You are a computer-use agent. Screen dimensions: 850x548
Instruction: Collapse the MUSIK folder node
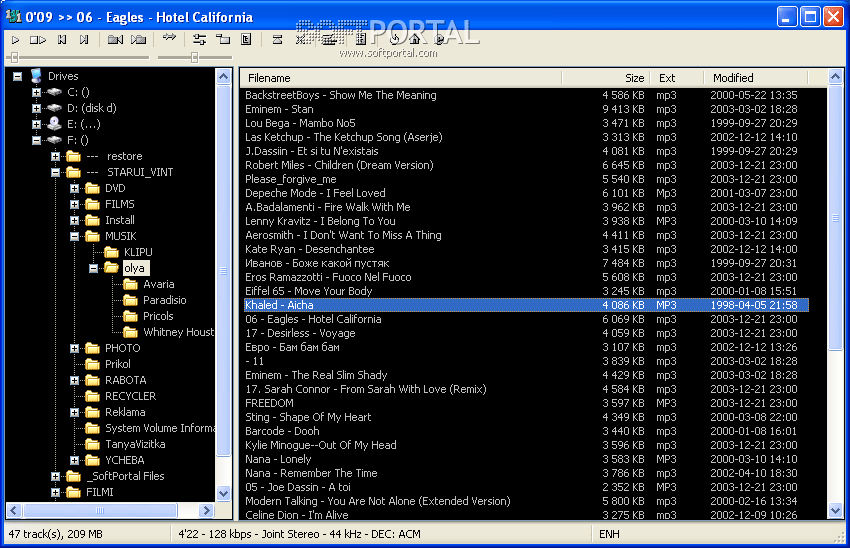[74, 236]
